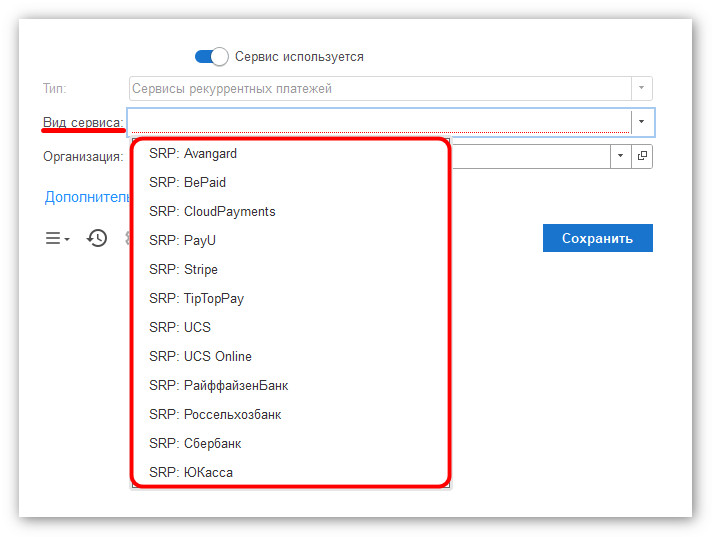This screenshot has height=537, width=712.
Task: Select 'SRP: ЮКасса' entry
Action: pyautogui.click(x=291, y=473)
